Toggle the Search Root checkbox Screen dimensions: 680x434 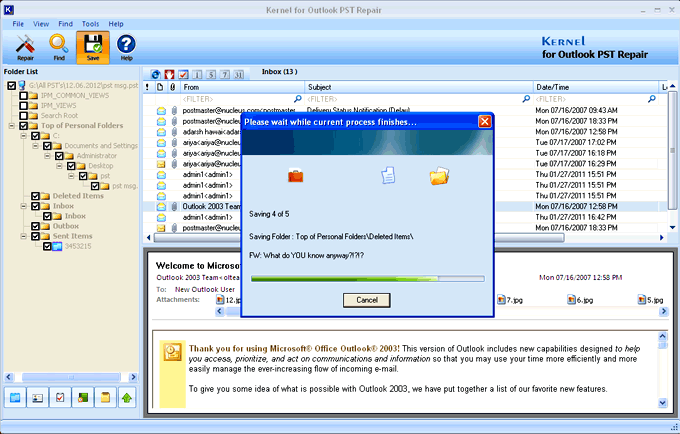(23, 115)
